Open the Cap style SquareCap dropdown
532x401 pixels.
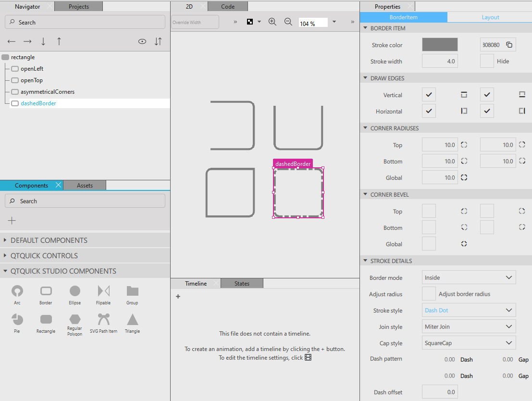click(x=469, y=343)
